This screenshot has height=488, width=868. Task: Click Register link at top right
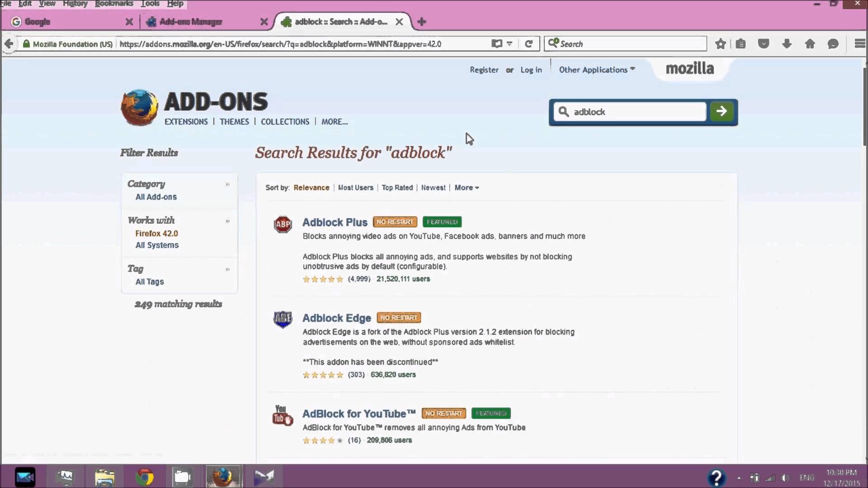click(x=485, y=70)
